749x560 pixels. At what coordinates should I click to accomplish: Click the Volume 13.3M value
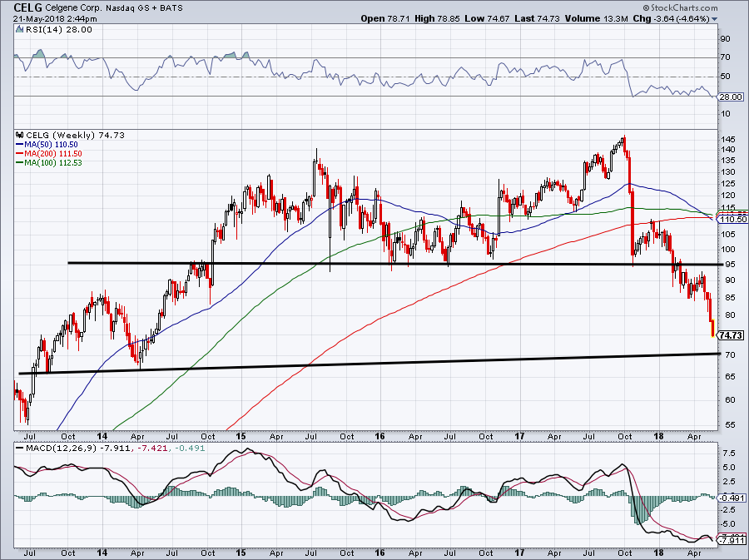597,18
